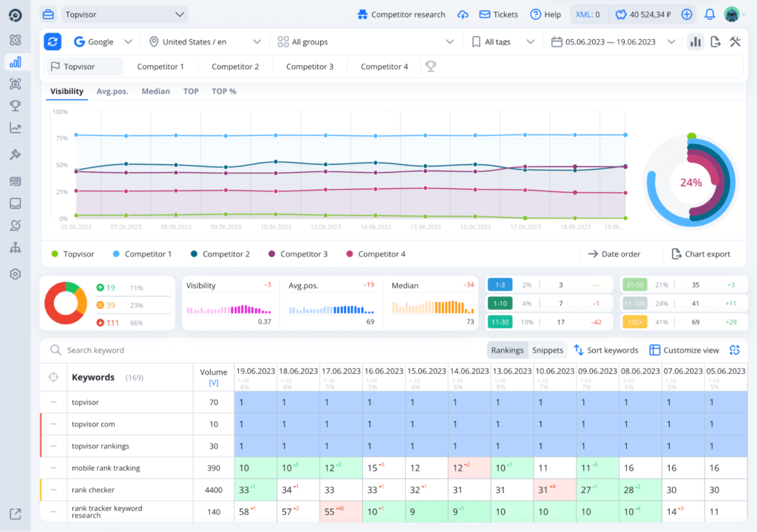Toggle Competitor 4 series in chart legend

coord(376,254)
